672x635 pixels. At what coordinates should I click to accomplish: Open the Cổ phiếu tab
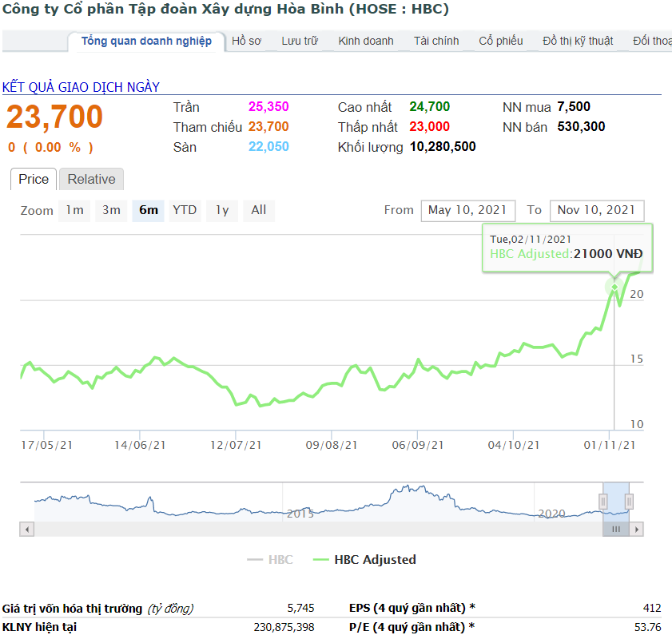tap(500, 41)
